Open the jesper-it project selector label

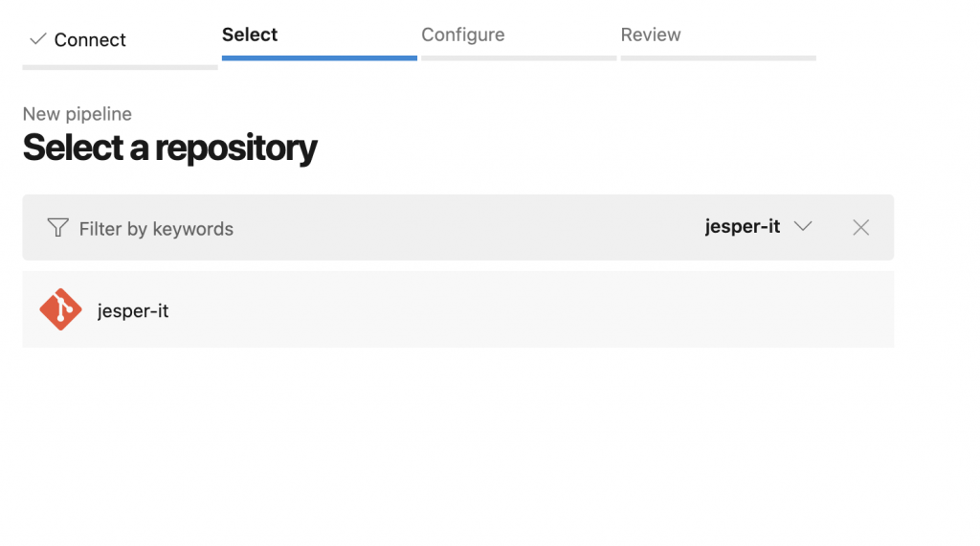(742, 227)
